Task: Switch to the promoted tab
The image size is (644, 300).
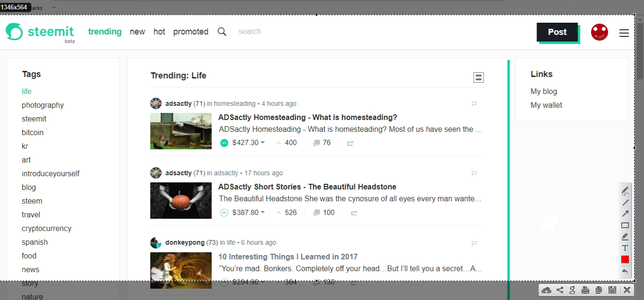Action: point(191,32)
